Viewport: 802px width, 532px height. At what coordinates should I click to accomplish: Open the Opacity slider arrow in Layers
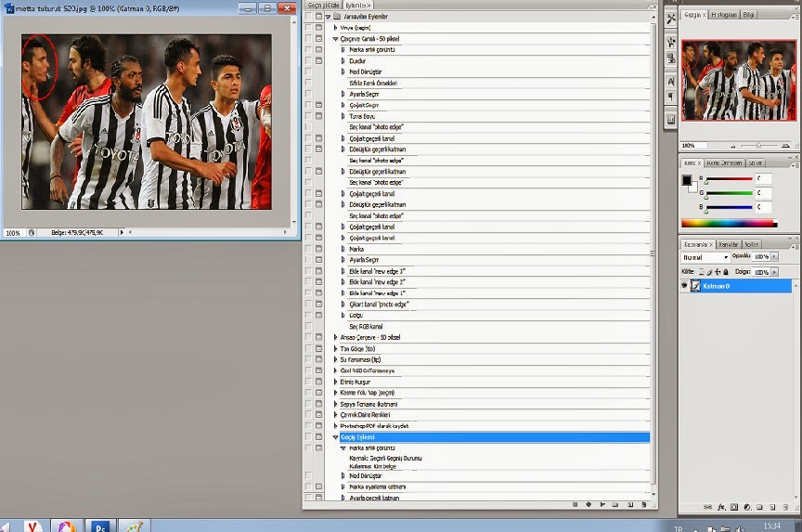coord(774,256)
